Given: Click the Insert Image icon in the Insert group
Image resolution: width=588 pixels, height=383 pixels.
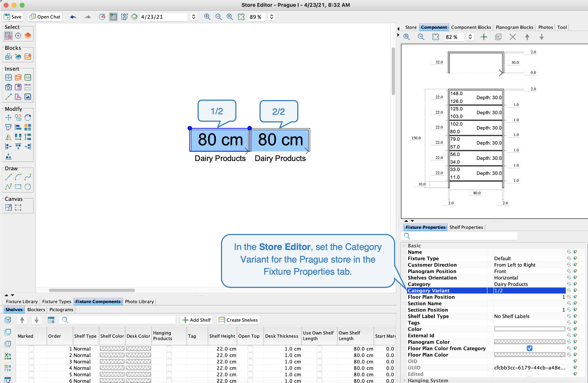Looking at the screenshot, I should tap(28, 97).
